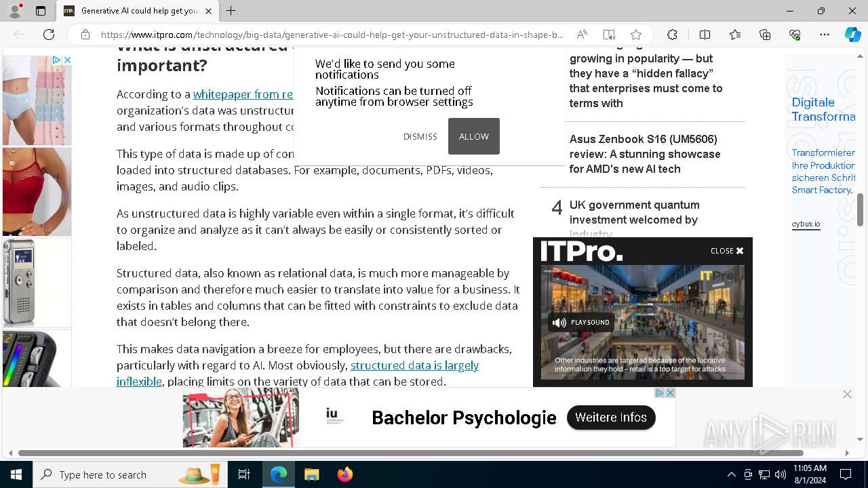Close left sidebar ad X icon
868x488 pixels.
click(x=67, y=60)
